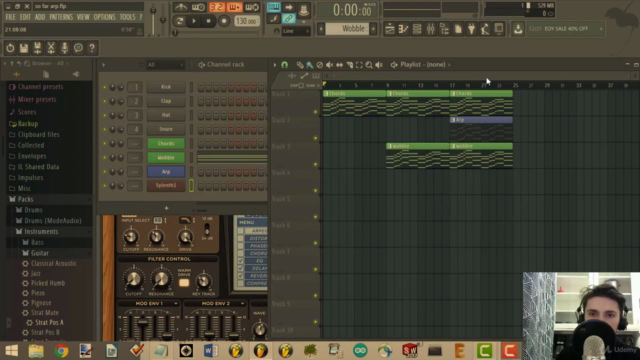Toggle Wobble channel mute LED
The image size is (640, 360).
click(104, 158)
